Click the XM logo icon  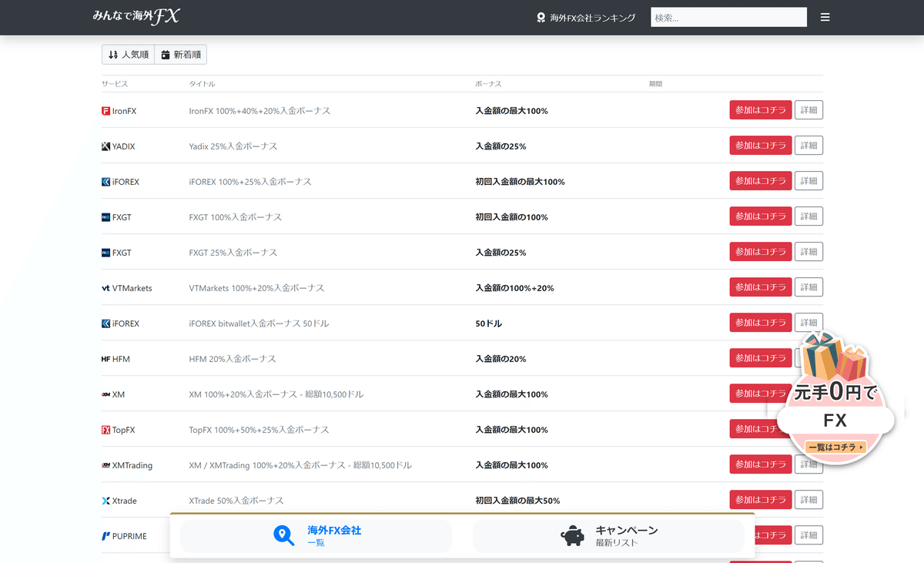[x=105, y=394]
